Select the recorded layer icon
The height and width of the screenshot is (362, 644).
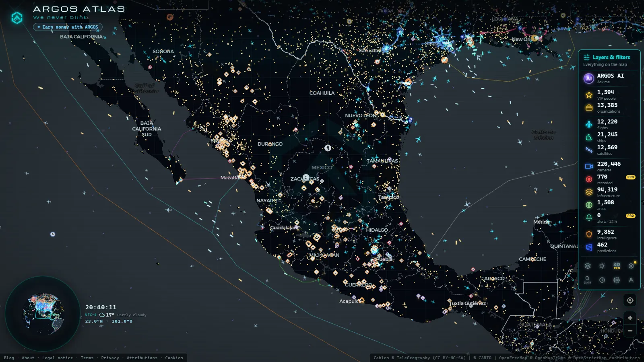click(589, 179)
